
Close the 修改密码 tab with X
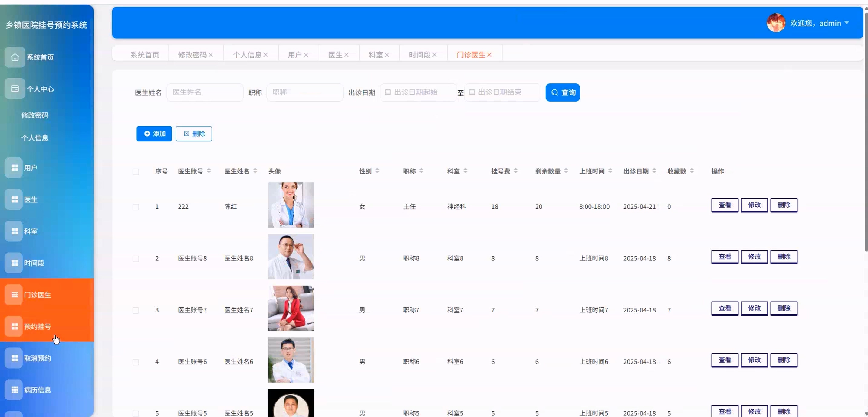211,55
